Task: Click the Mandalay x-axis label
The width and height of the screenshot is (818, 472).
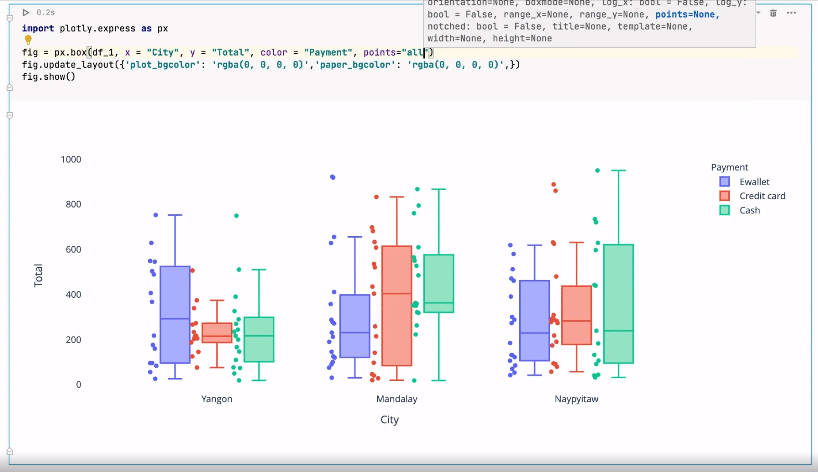Action: tap(397, 398)
